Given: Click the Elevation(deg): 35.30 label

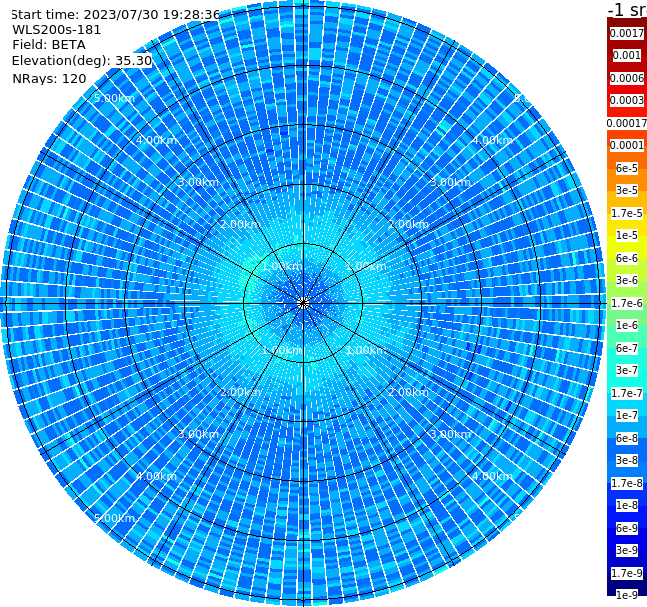Looking at the screenshot, I should 82,61.
